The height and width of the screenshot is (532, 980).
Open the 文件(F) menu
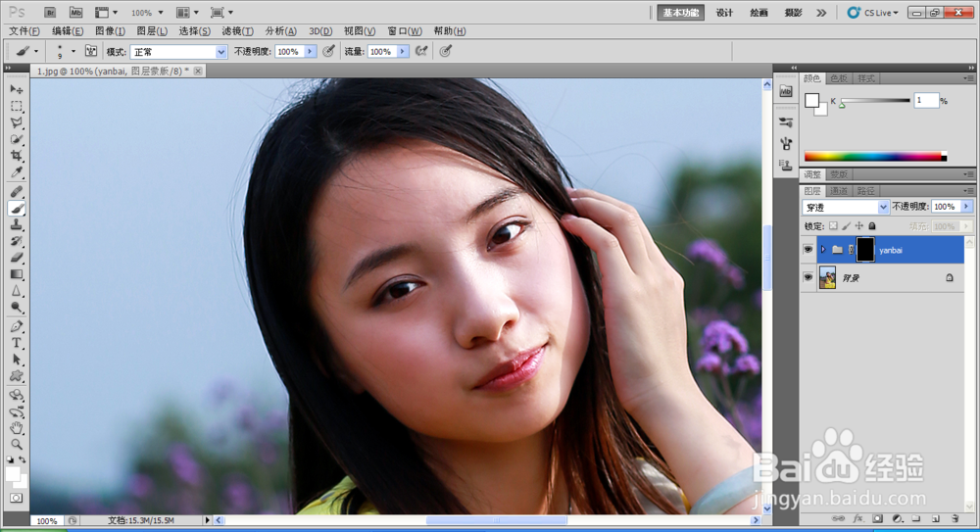click(24, 31)
